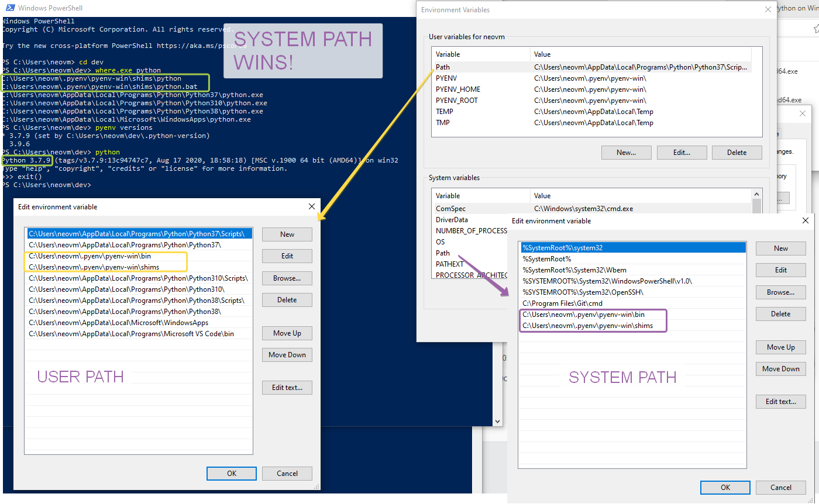The height and width of the screenshot is (504, 819).
Task: Confirm the User Path dialog with OK
Action: click(x=231, y=473)
